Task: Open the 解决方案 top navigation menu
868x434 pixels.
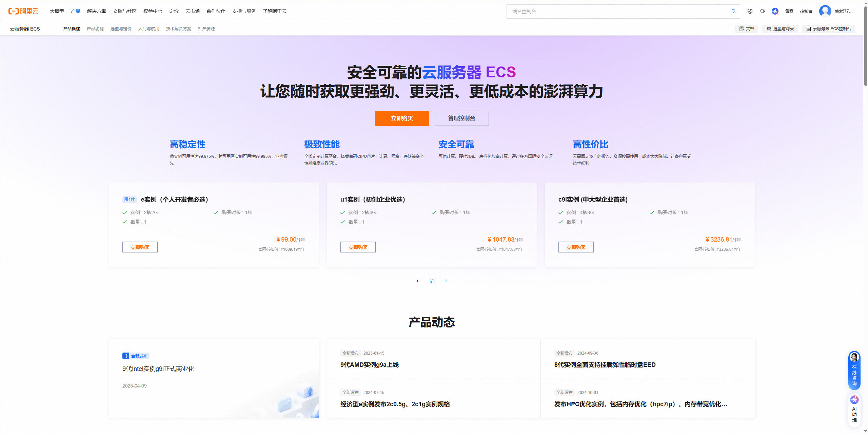Action: [x=96, y=11]
